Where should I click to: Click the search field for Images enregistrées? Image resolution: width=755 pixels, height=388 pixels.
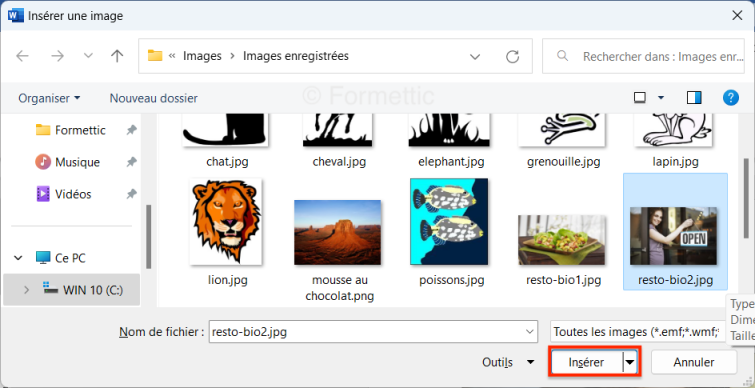644,57
